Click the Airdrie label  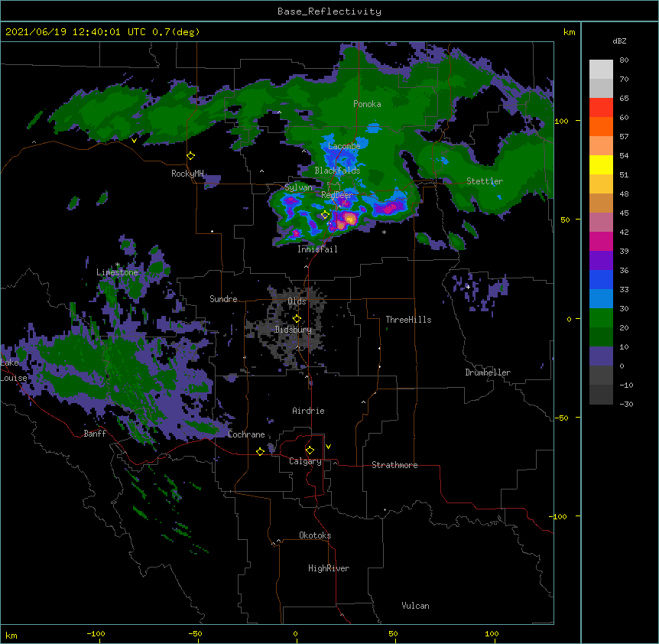click(x=309, y=411)
